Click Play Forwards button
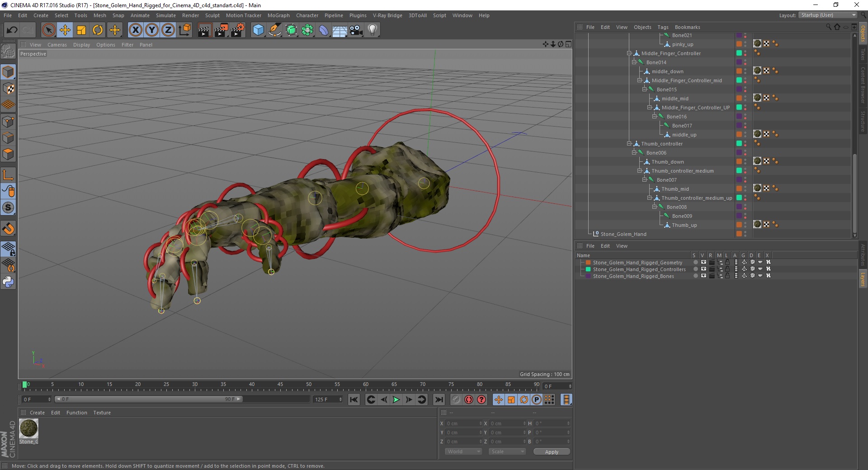This screenshot has width=868, height=470. (396, 399)
